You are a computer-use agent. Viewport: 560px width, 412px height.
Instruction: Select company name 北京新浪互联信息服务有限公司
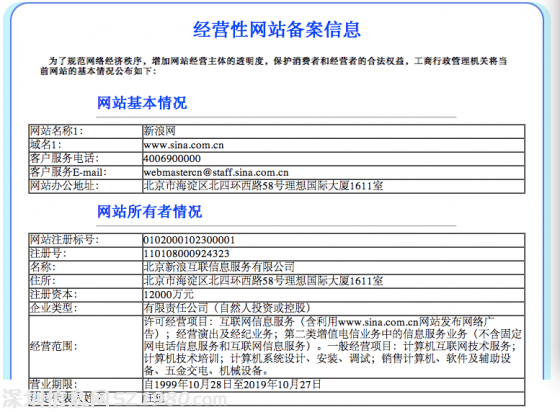coord(219,267)
